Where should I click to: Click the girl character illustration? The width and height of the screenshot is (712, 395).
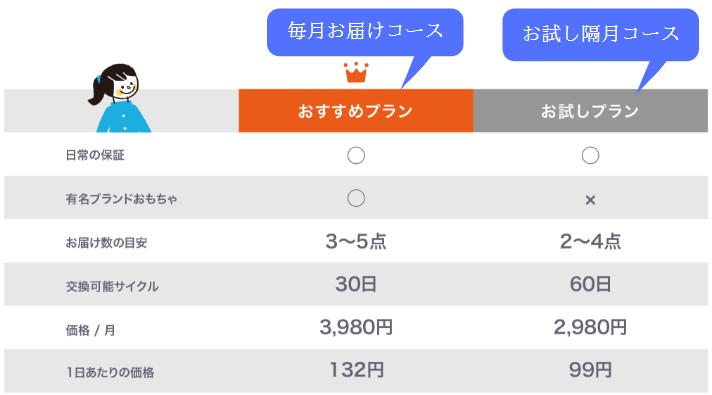tap(120, 98)
